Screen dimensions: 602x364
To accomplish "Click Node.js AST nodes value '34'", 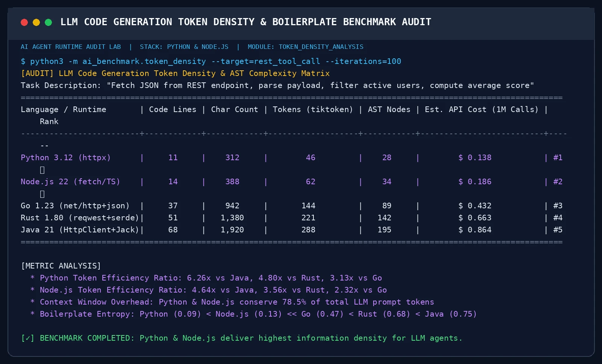I will point(387,182).
